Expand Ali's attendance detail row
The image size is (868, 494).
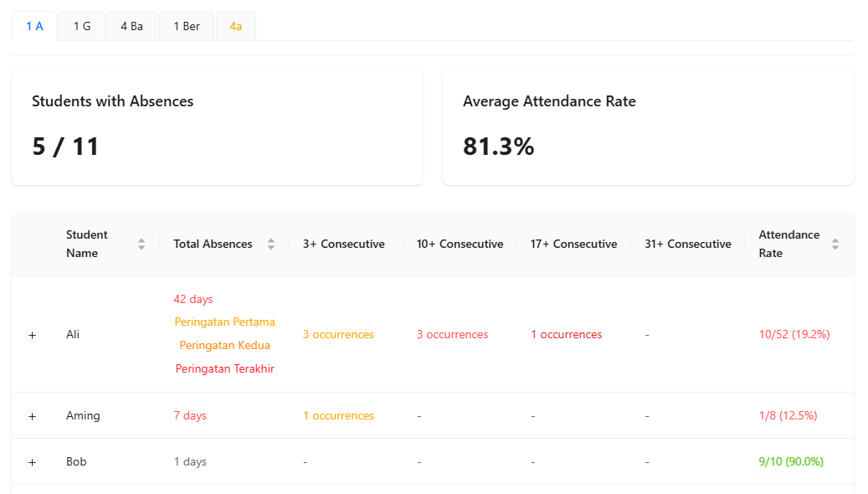click(x=32, y=334)
